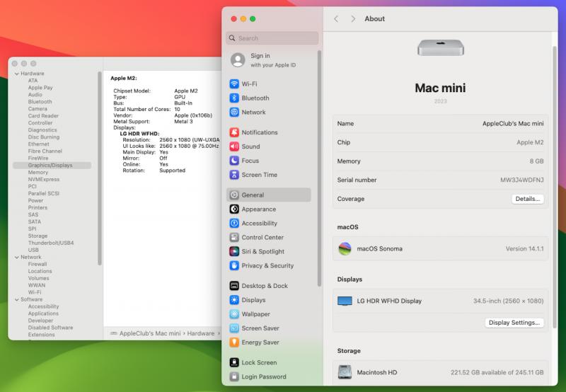Open Notifications via its red bell icon

point(234,132)
